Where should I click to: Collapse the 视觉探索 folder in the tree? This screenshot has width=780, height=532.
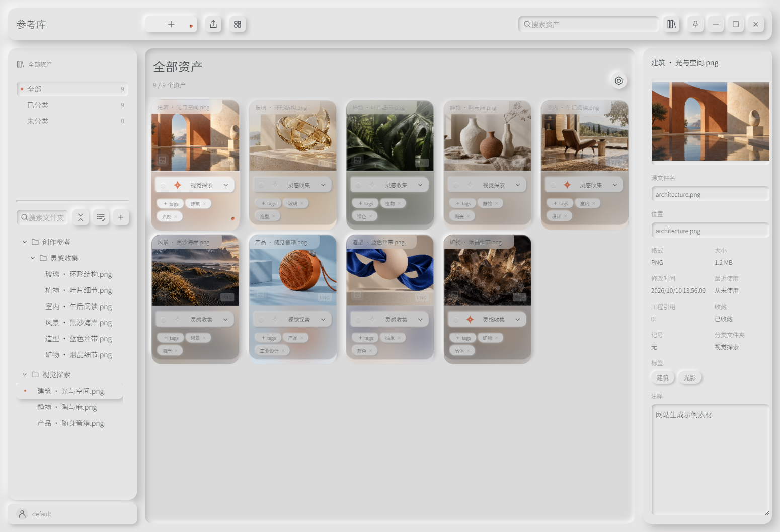point(25,375)
